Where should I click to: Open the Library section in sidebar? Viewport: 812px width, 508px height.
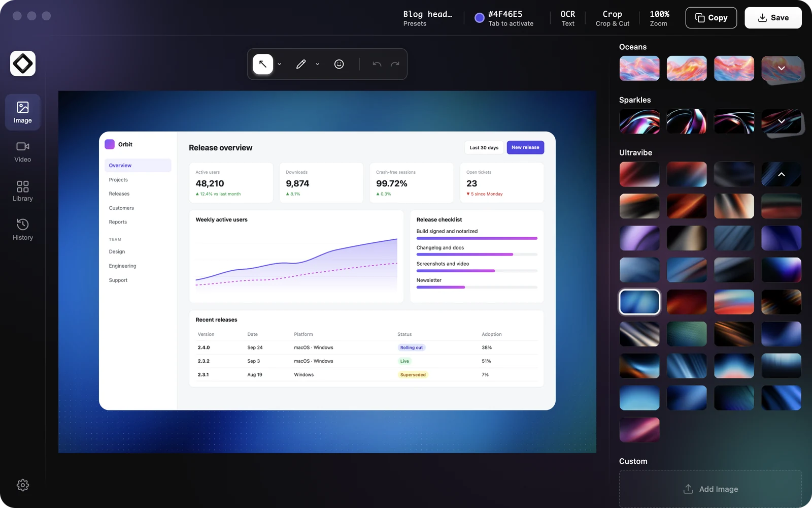pyautogui.click(x=23, y=191)
